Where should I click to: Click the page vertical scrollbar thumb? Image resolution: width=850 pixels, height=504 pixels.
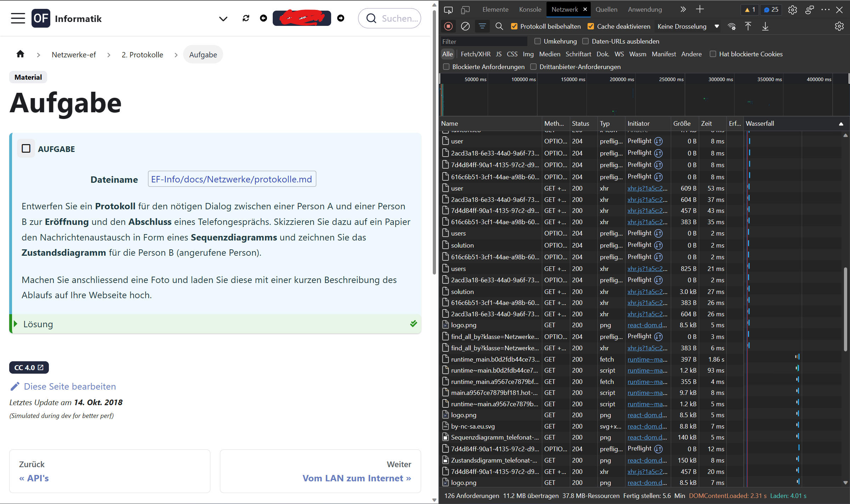[x=434, y=142]
